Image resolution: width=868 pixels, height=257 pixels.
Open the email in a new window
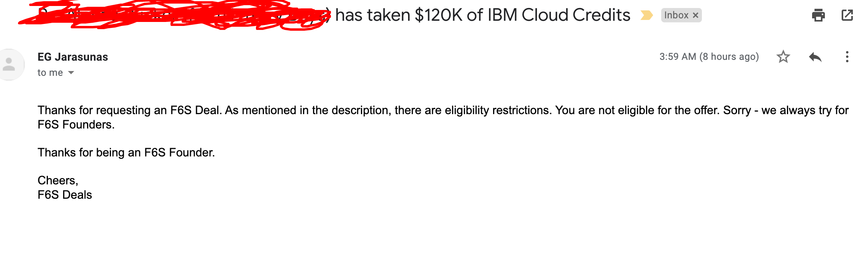coord(847,15)
